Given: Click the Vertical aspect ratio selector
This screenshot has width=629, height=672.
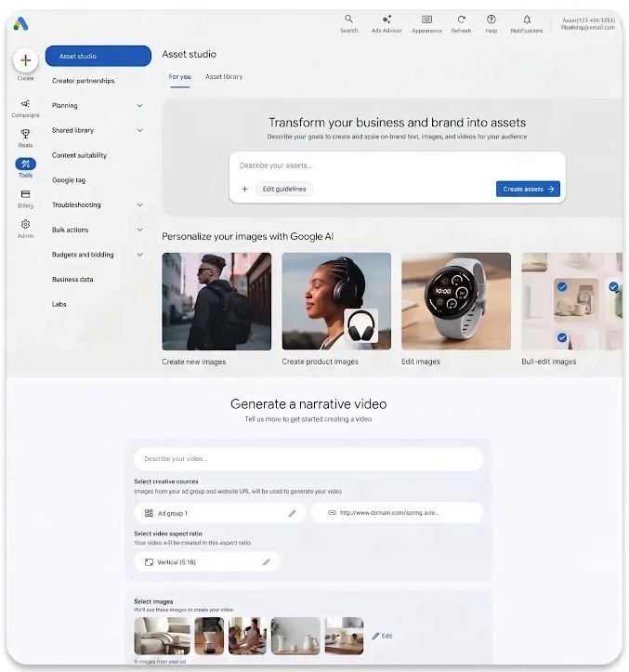Looking at the screenshot, I should (207, 561).
